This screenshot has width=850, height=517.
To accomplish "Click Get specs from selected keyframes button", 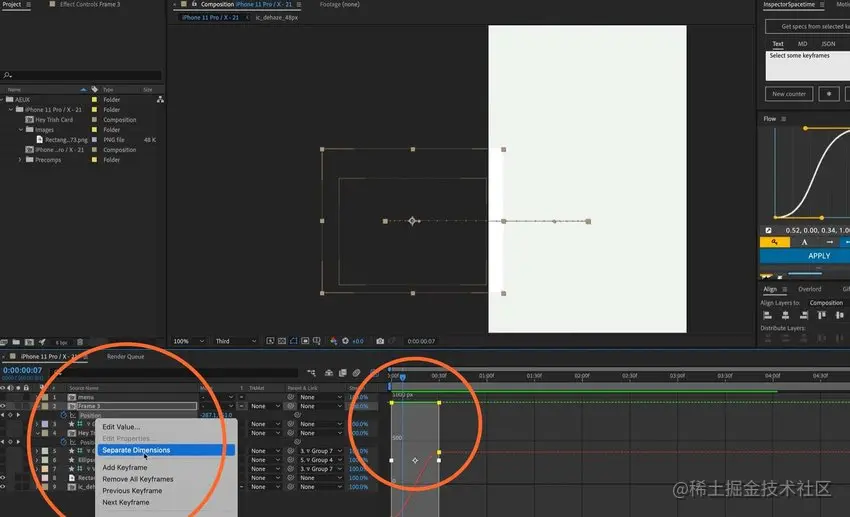I will (x=808, y=26).
